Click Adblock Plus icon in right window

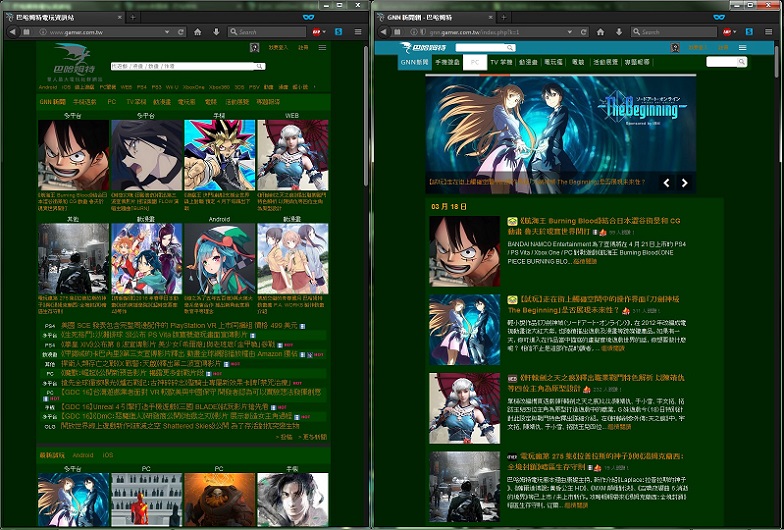click(726, 32)
